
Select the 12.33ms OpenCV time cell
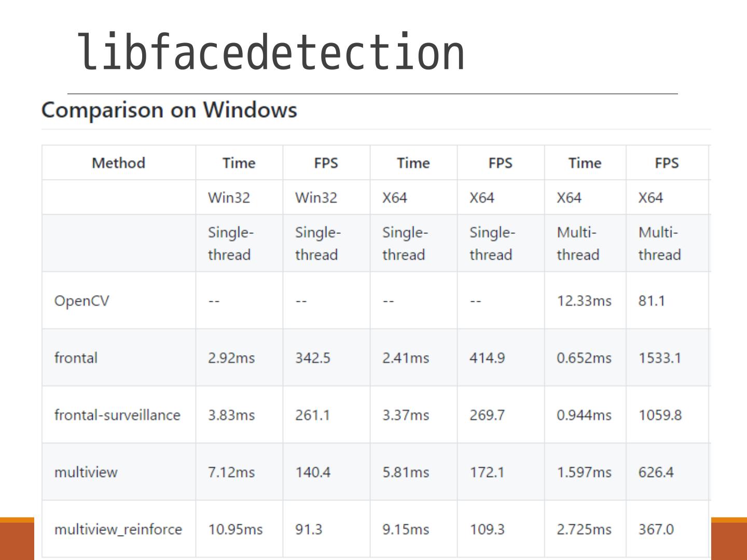pos(584,301)
